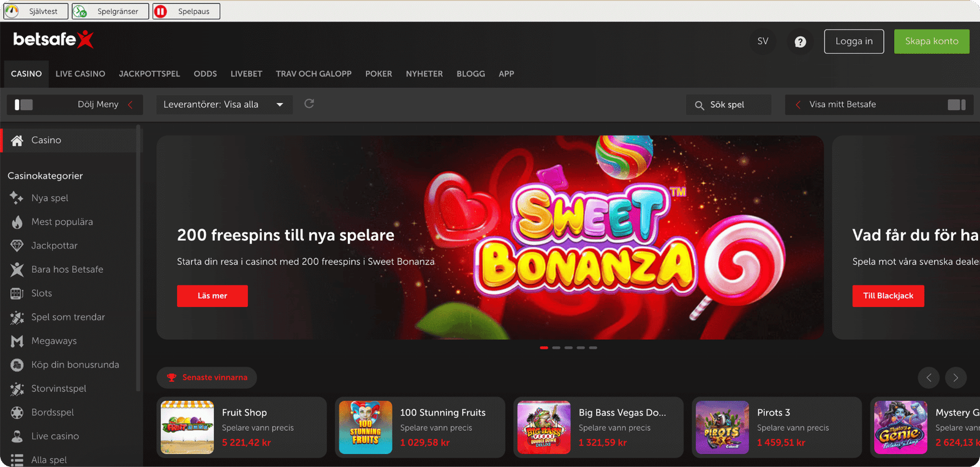Click the Senaste vinnarna pill button
Image resolution: width=980 pixels, height=467 pixels.
point(206,378)
